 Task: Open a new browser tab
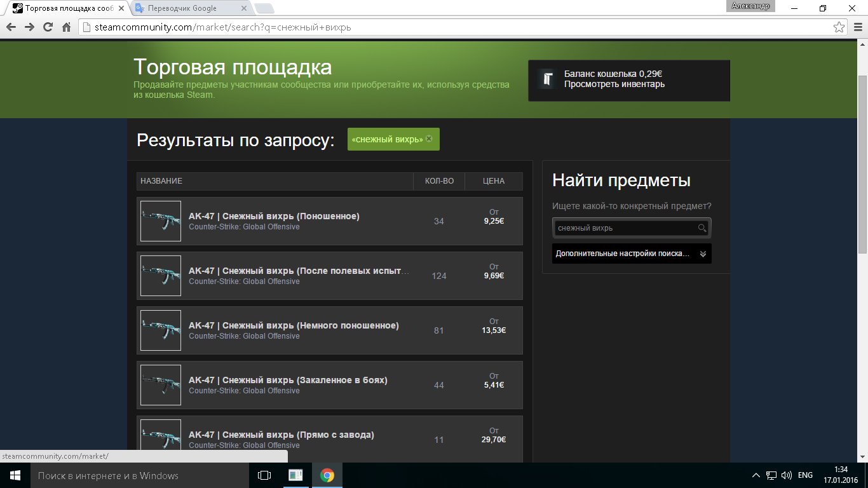pyautogui.click(x=264, y=8)
